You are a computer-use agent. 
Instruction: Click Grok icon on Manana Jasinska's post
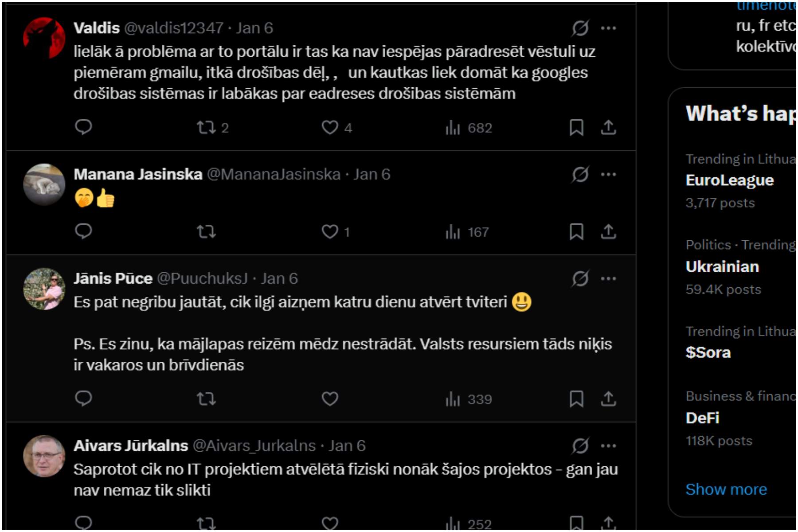click(580, 174)
